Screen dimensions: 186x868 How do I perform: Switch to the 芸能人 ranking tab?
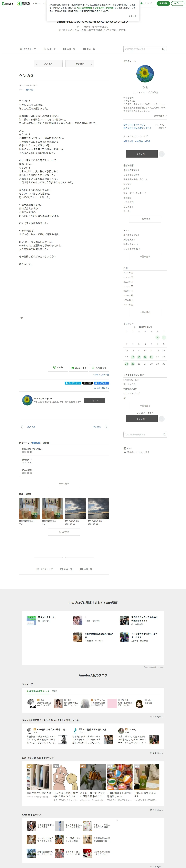click(x=55, y=691)
